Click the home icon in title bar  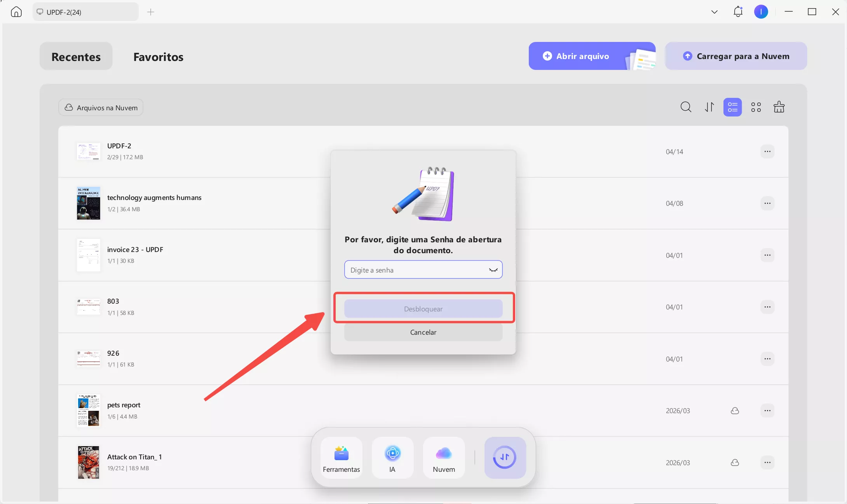(x=16, y=12)
